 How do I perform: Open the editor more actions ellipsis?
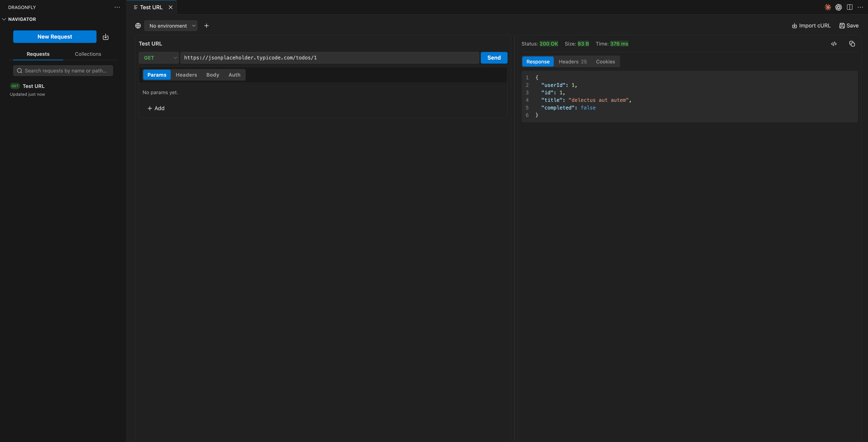tap(860, 7)
